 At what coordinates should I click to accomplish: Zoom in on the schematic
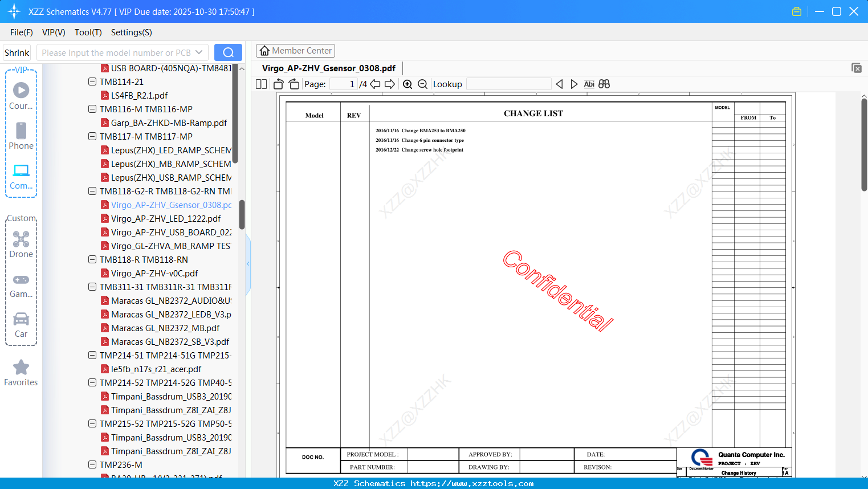tap(407, 84)
